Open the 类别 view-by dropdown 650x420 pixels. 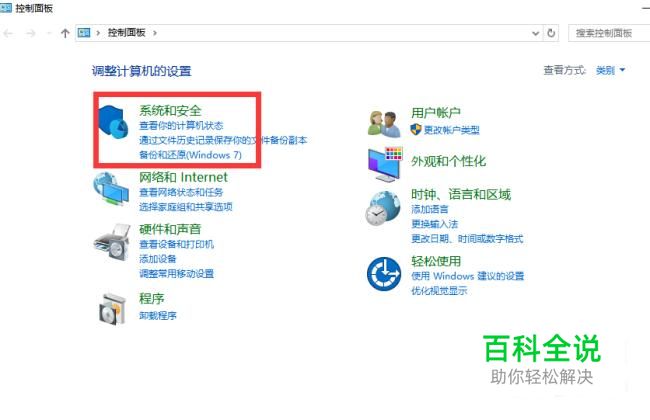tap(610, 70)
